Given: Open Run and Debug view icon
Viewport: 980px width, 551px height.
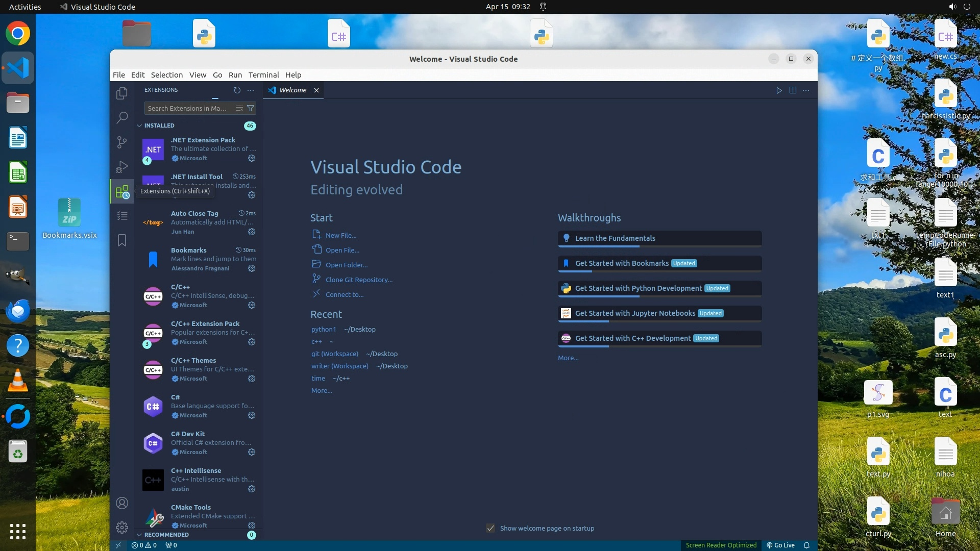Looking at the screenshot, I should [121, 167].
